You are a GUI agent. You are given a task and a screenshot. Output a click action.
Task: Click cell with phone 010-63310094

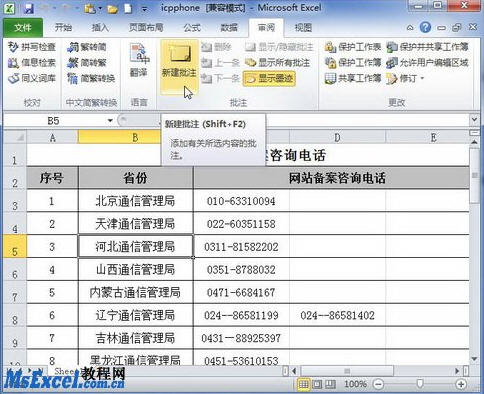[x=241, y=201]
